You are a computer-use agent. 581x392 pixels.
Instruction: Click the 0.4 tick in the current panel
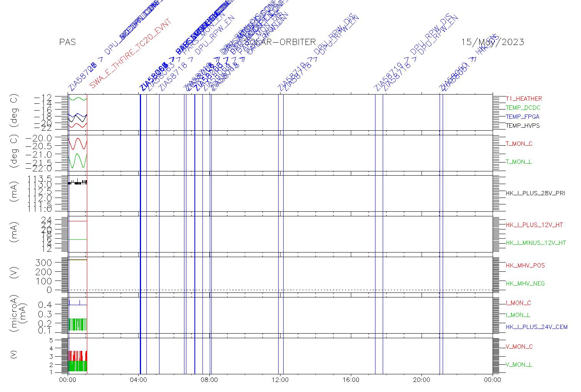coord(45,305)
